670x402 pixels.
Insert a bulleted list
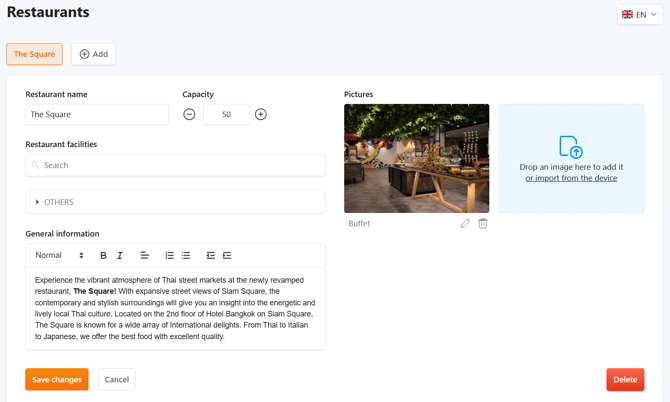(x=186, y=256)
